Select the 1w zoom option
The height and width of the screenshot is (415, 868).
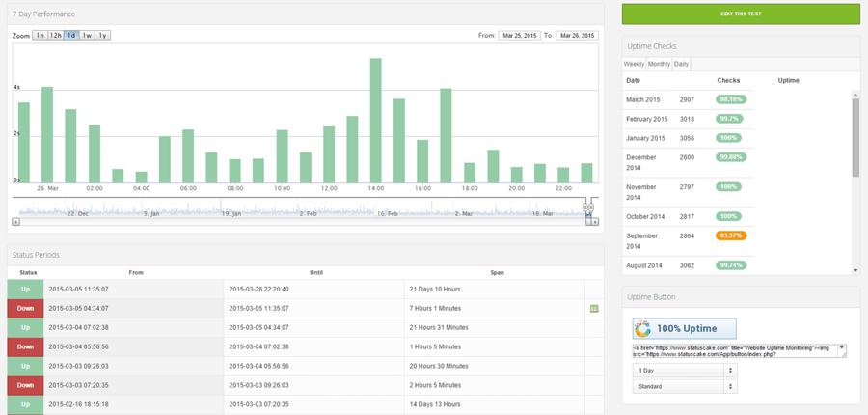pos(88,35)
